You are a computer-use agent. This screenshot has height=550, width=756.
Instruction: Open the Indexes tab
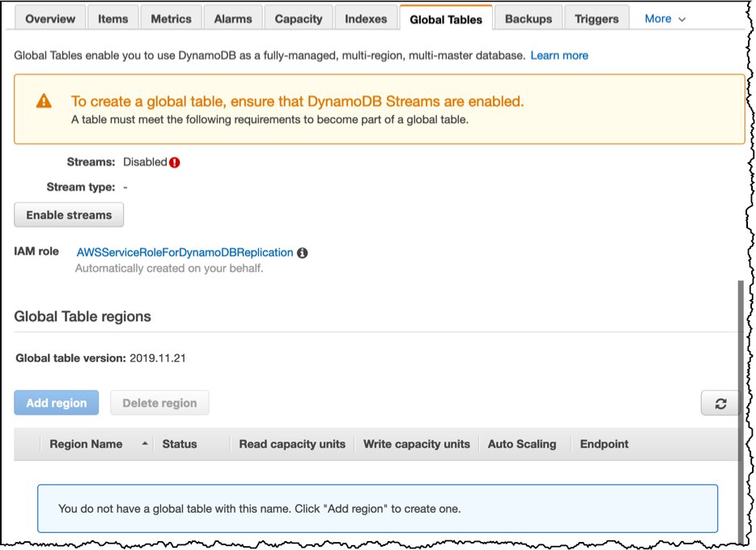pos(366,19)
